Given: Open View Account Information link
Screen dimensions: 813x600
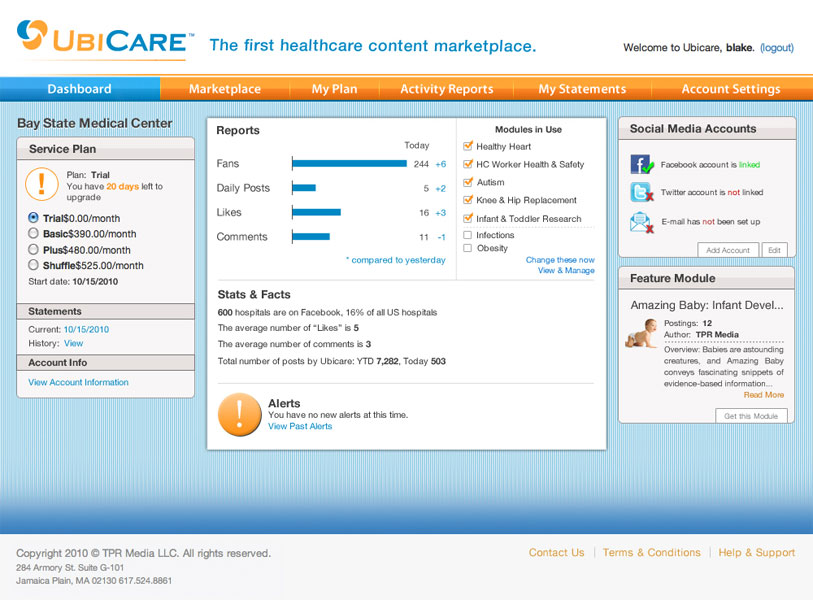Looking at the screenshot, I should (x=78, y=382).
